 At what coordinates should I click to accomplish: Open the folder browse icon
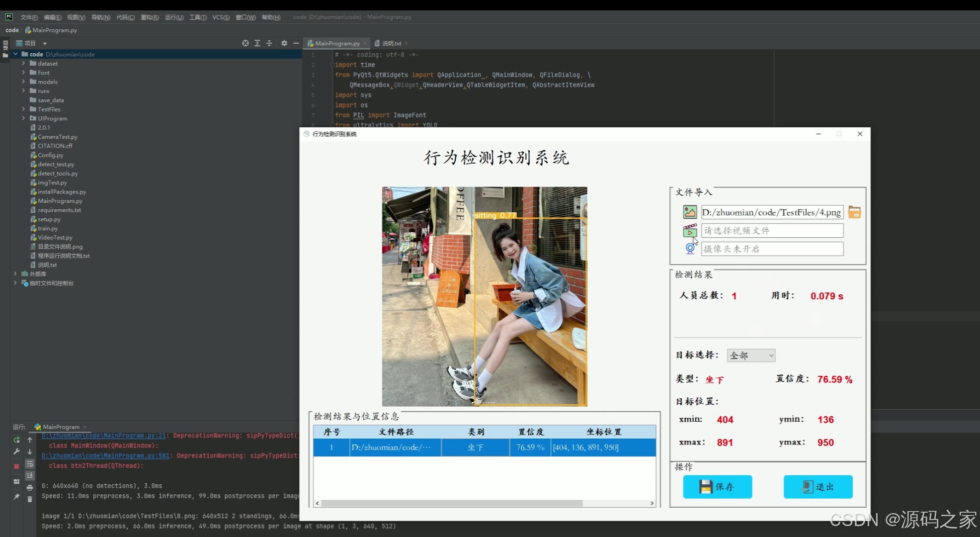(x=854, y=212)
